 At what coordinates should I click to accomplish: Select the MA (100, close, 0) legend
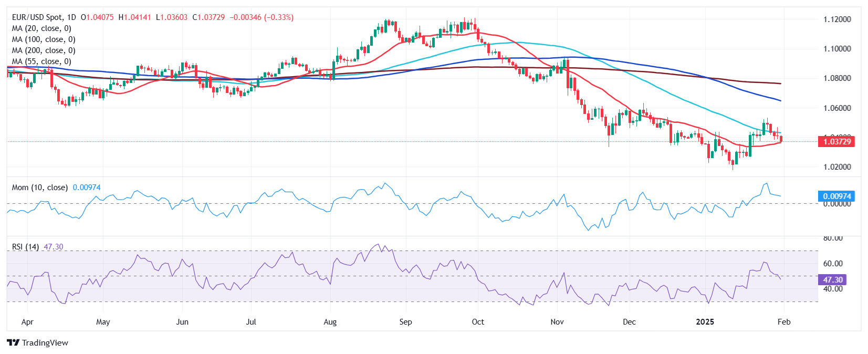coord(44,39)
